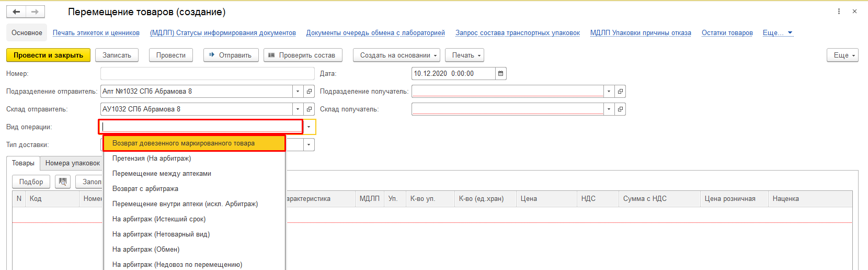Choose Возврат с арбитража option
The image size is (868, 270).
tap(145, 189)
